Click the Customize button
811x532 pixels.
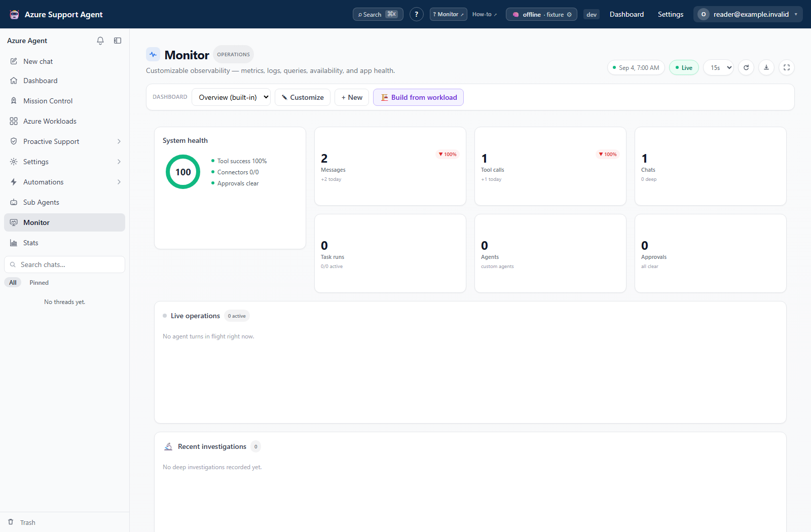click(303, 97)
